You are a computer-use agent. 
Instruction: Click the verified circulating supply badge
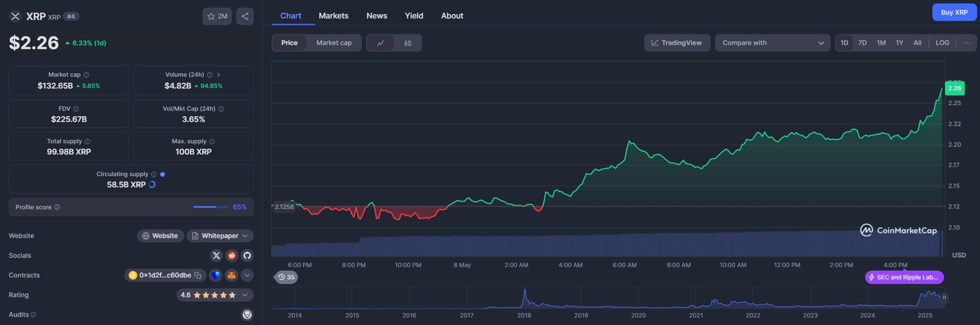(x=163, y=174)
